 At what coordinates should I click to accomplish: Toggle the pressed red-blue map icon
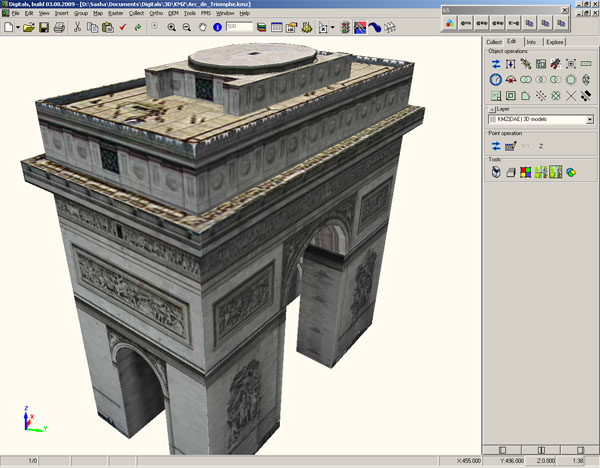[x=360, y=28]
